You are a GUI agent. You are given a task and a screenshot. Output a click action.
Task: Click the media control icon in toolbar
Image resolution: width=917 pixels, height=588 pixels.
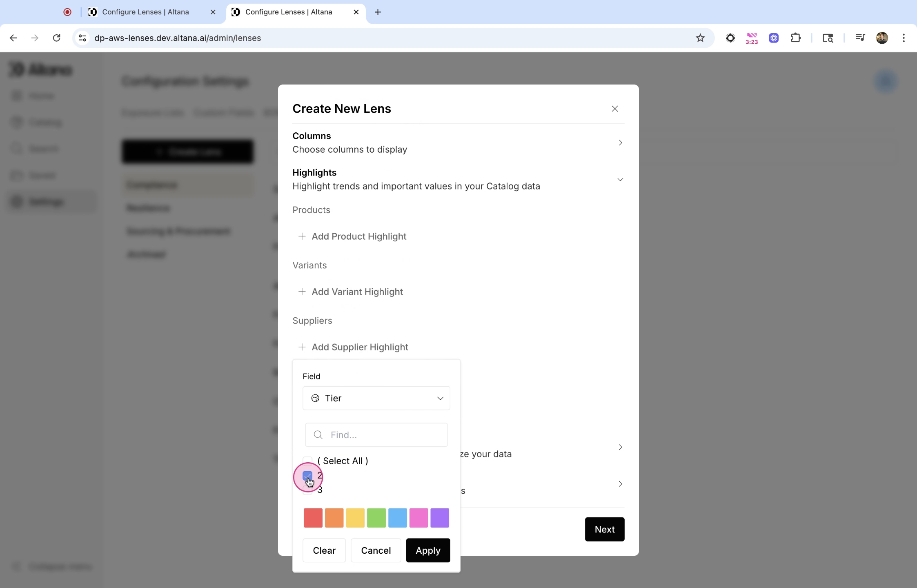pyautogui.click(x=860, y=38)
